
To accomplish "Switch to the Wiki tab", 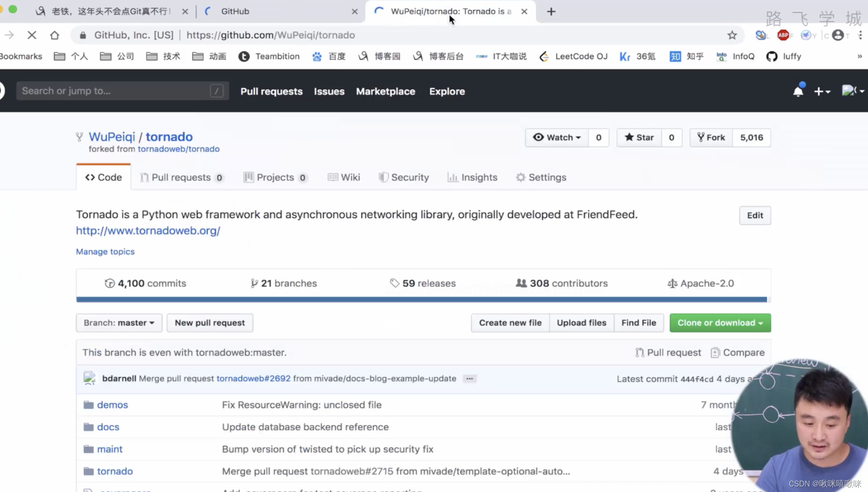I will click(344, 177).
